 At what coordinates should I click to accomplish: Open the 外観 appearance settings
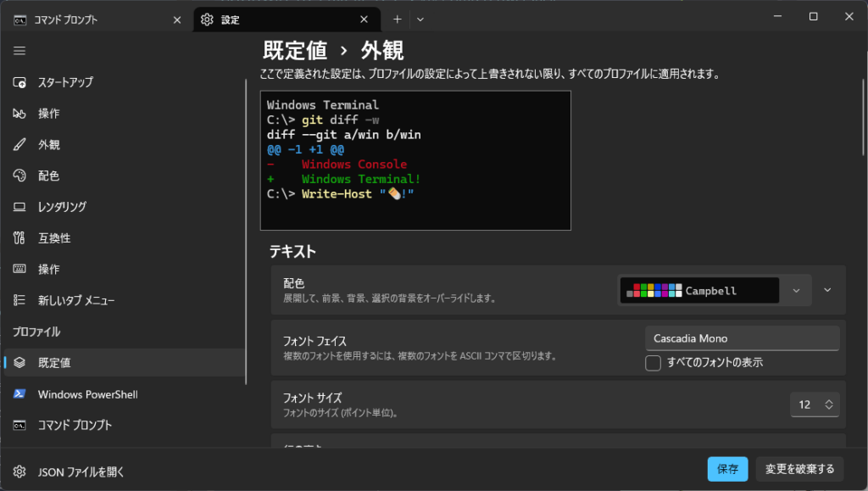point(51,144)
